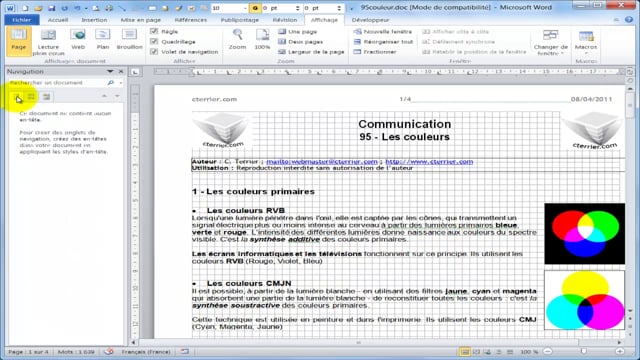Click Fractionner to split window
Image resolution: width=640 pixels, height=360 pixels.
point(375,52)
